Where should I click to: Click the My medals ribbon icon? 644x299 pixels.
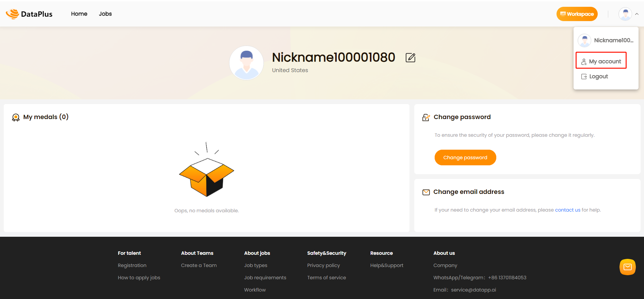tap(16, 117)
